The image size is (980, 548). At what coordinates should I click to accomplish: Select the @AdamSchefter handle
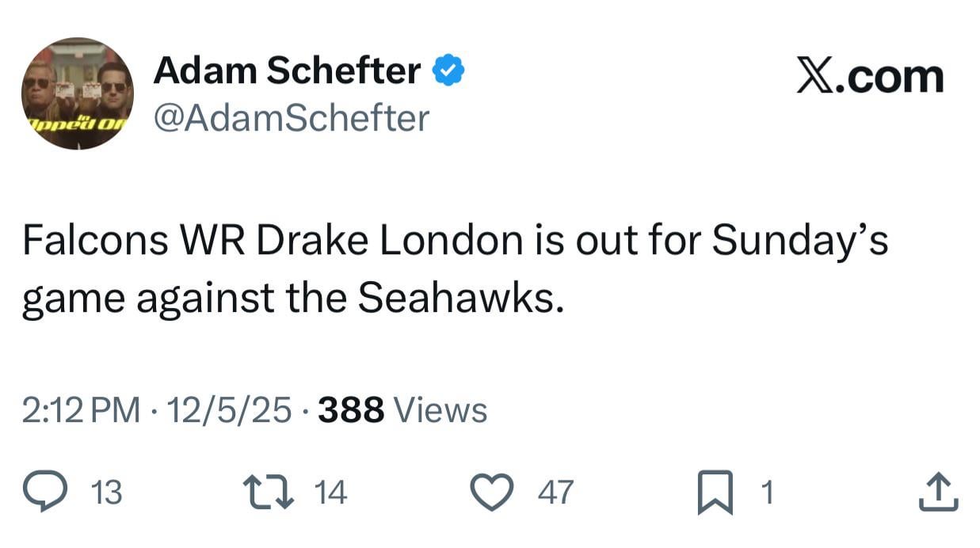292,117
